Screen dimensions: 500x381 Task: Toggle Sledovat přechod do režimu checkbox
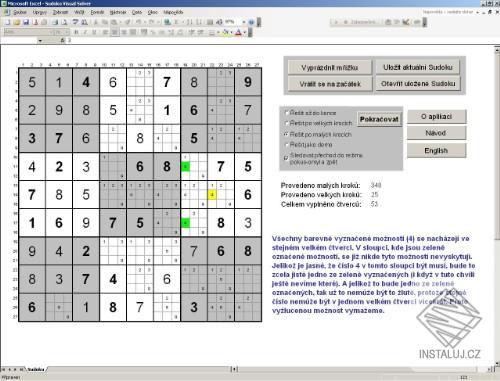click(286, 158)
